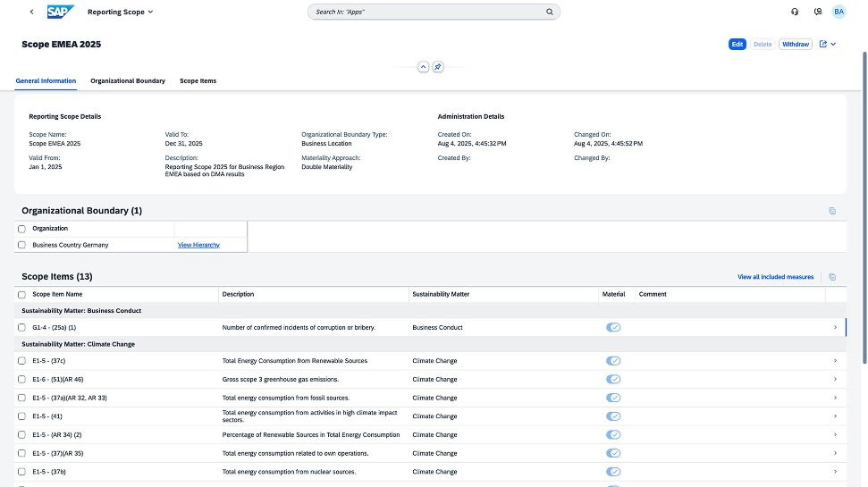Collapse the header with the up chevron
The width and height of the screenshot is (868, 487).
pos(424,67)
